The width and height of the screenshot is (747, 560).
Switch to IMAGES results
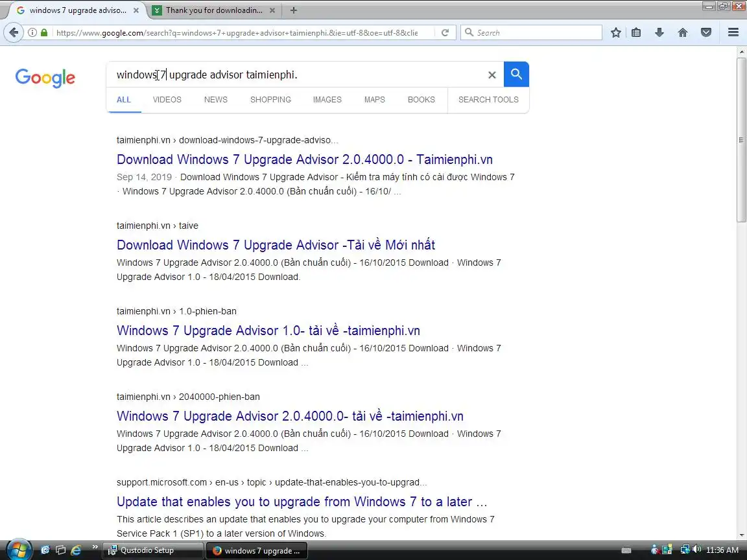click(327, 100)
